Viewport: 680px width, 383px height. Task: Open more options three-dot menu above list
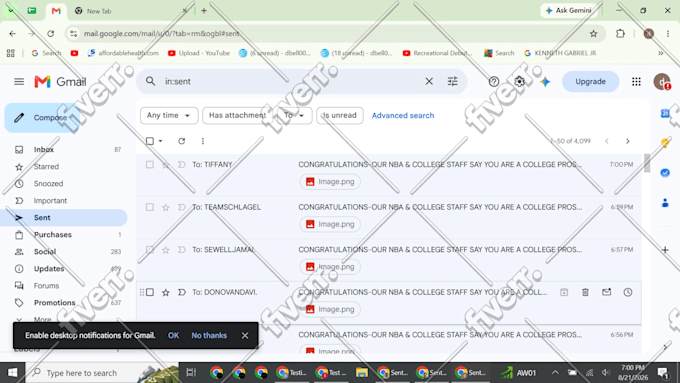click(x=203, y=141)
